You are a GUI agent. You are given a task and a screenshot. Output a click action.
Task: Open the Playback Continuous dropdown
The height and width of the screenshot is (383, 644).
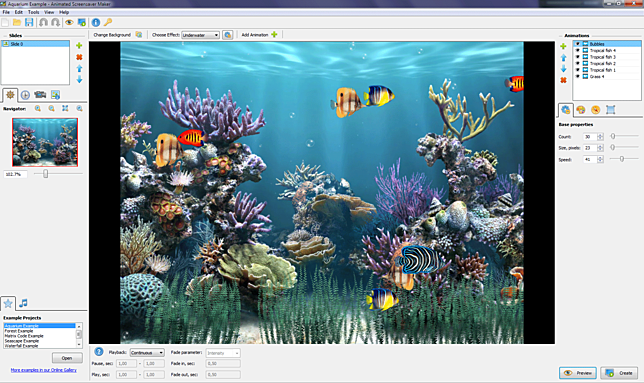(x=147, y=353)
